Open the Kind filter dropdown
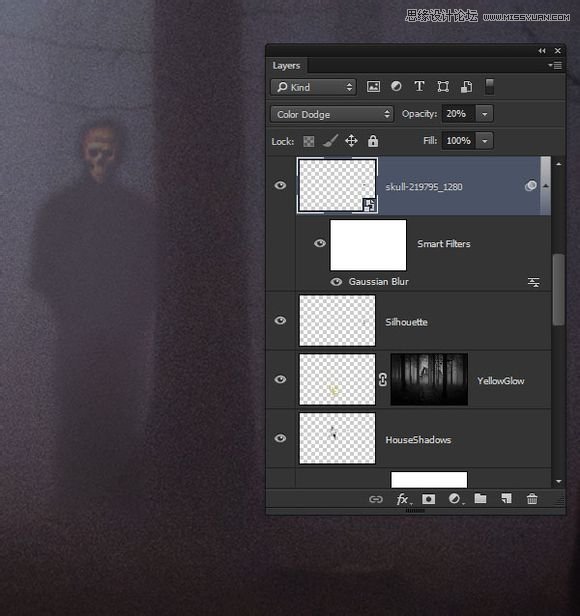The height and width of the screenshot is (616, 580). [x=314, y=87]
